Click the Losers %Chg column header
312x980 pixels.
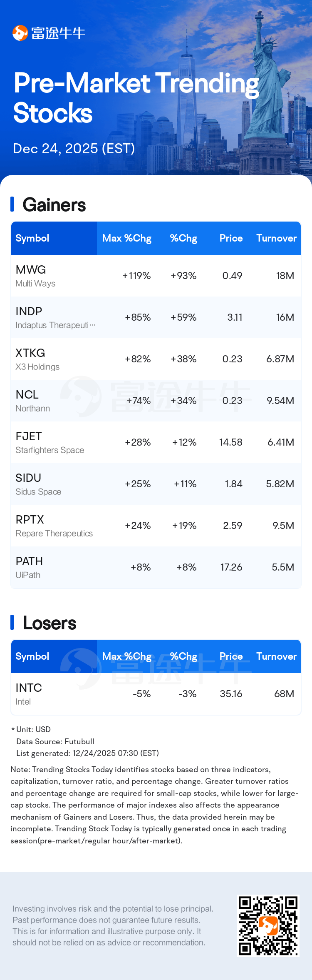coord(183,656)
